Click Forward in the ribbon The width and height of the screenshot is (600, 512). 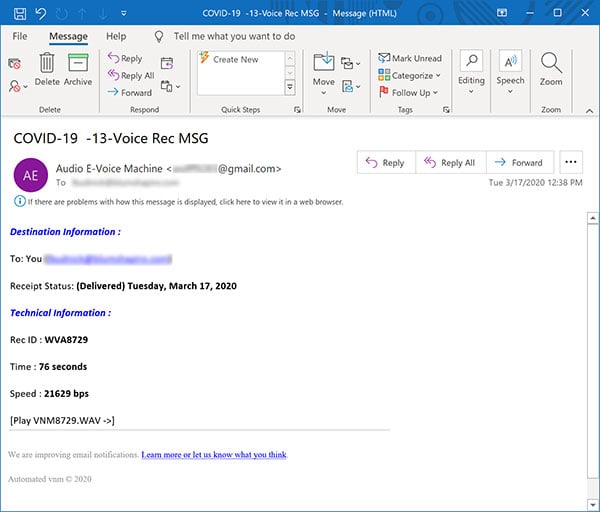(129, 93)
